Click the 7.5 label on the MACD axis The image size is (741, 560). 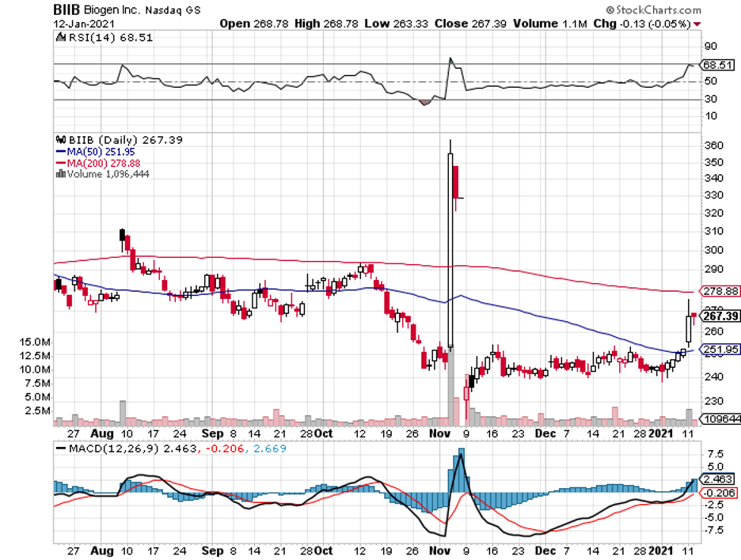point(715,454)
